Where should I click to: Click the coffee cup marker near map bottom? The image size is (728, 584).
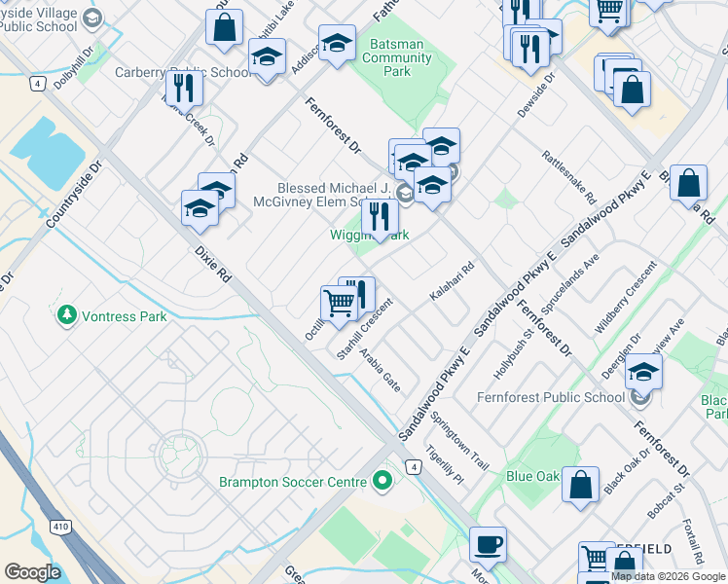tap(488, 546)
